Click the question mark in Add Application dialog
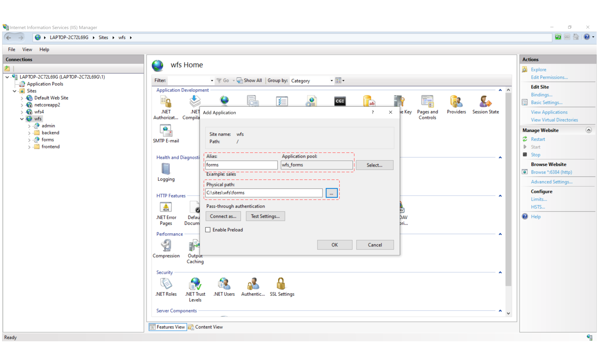599x364 pixels. [373, 112]
